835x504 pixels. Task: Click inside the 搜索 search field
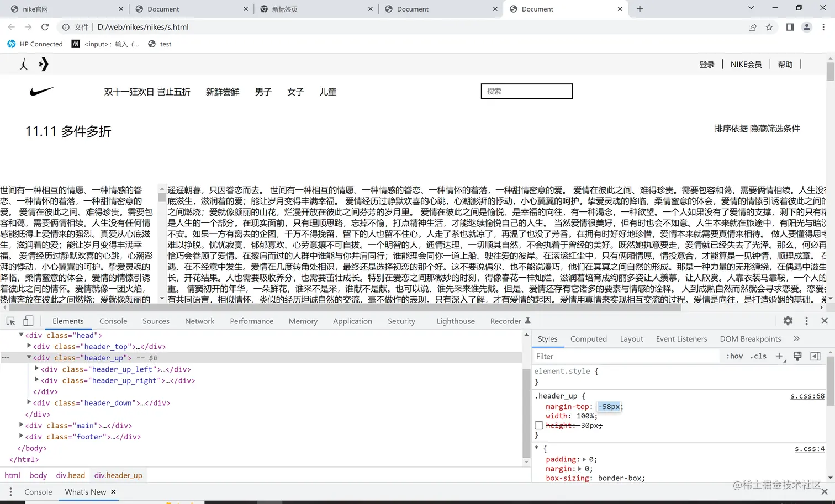click(526, 91)
